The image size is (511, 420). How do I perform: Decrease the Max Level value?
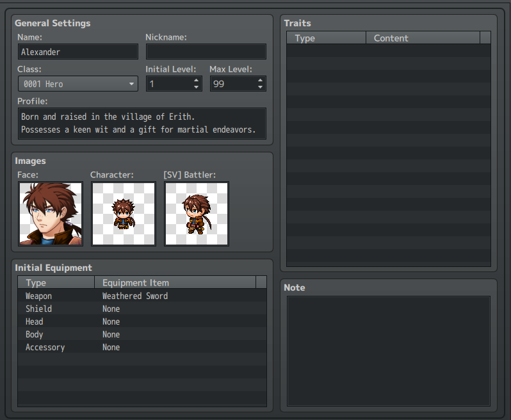260,87
